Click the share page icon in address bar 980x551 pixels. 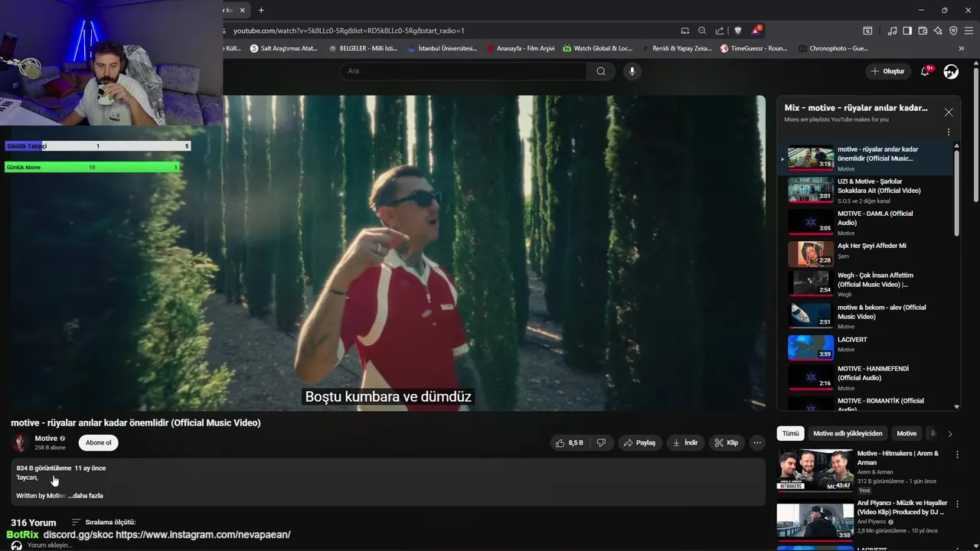tap(720, 31)
